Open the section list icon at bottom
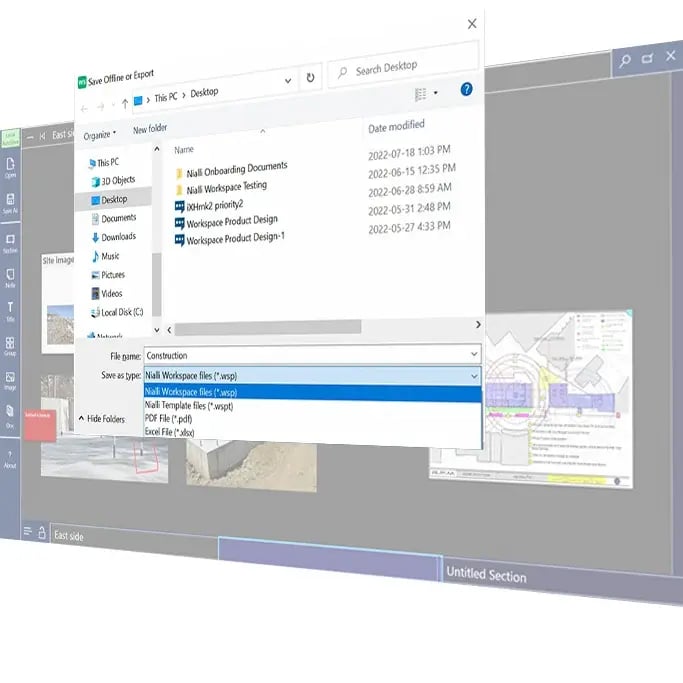The height and width of the screenshot is (683, 683). [28, 531]
